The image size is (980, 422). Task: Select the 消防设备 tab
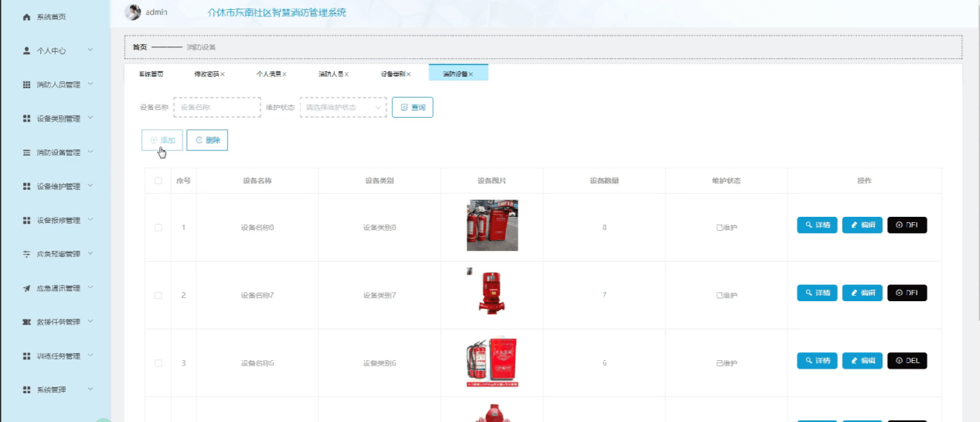click(458, 74)
